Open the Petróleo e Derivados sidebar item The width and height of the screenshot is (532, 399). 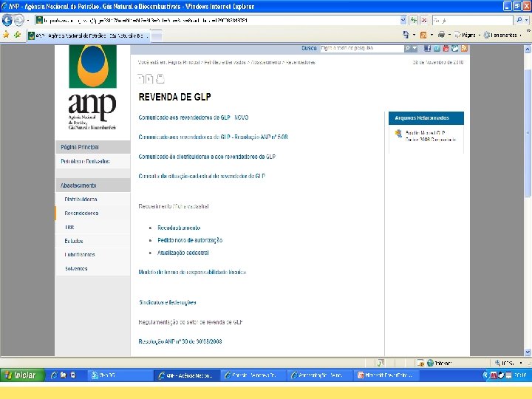[92, 161]
